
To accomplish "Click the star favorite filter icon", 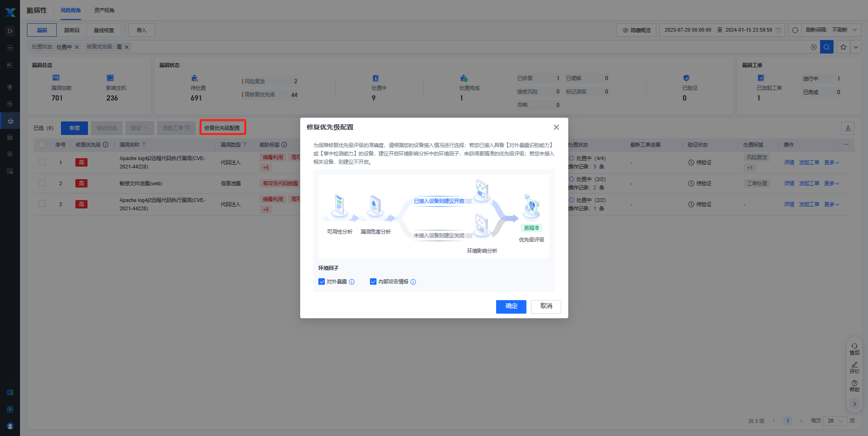I will coord(843,47).
